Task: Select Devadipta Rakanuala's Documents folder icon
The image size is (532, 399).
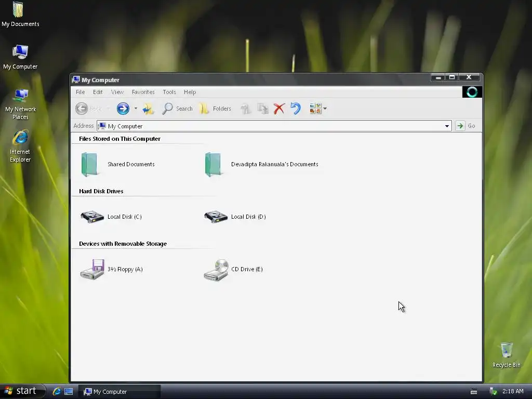Action: point(213,165)
